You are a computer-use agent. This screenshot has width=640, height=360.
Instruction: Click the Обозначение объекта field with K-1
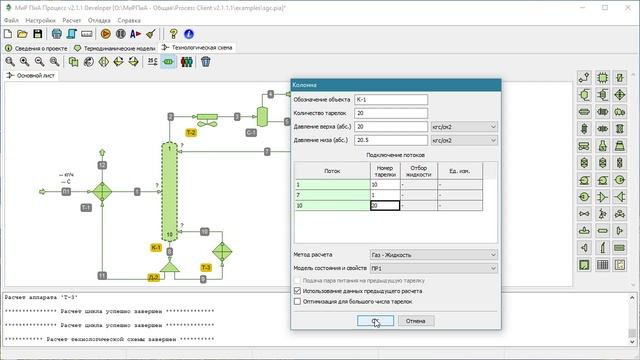[x=391, y=100]
